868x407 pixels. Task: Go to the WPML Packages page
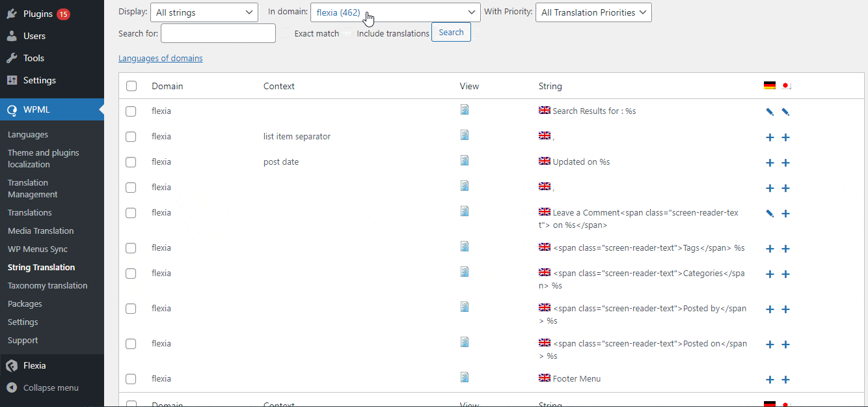(25, 304)
